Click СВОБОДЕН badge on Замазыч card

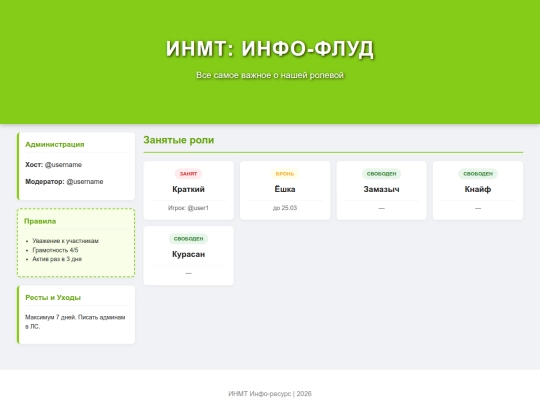coord(381,174)
